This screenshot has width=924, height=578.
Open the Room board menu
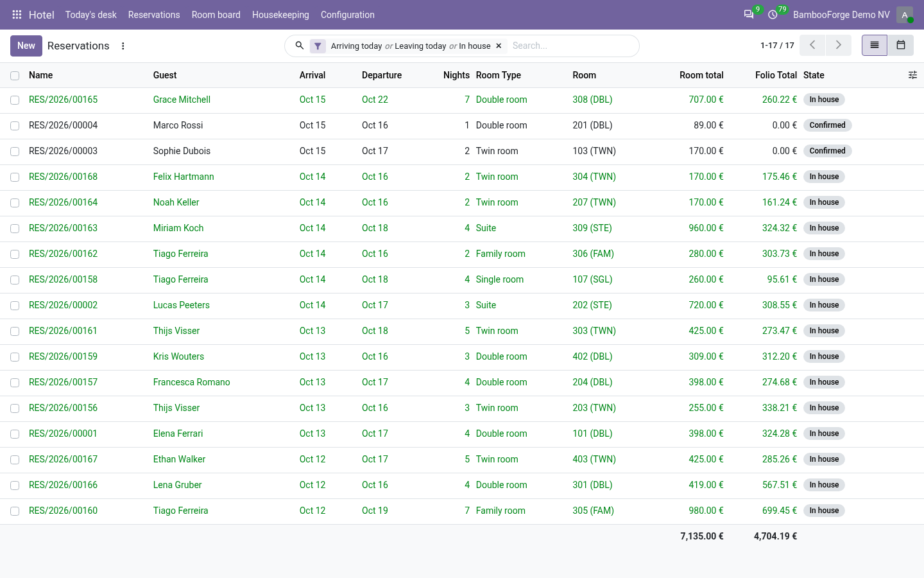[x=216, y=15]
